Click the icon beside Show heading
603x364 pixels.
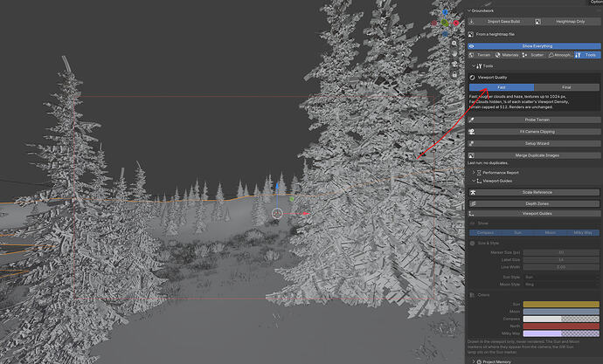tap(472, 223)
